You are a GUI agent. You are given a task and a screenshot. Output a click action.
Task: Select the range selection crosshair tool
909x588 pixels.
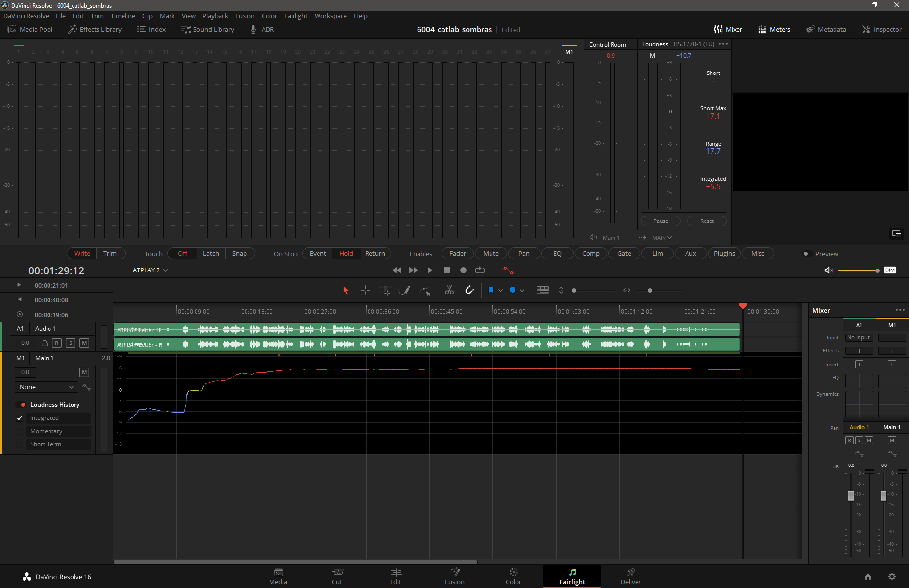(366, 290)
